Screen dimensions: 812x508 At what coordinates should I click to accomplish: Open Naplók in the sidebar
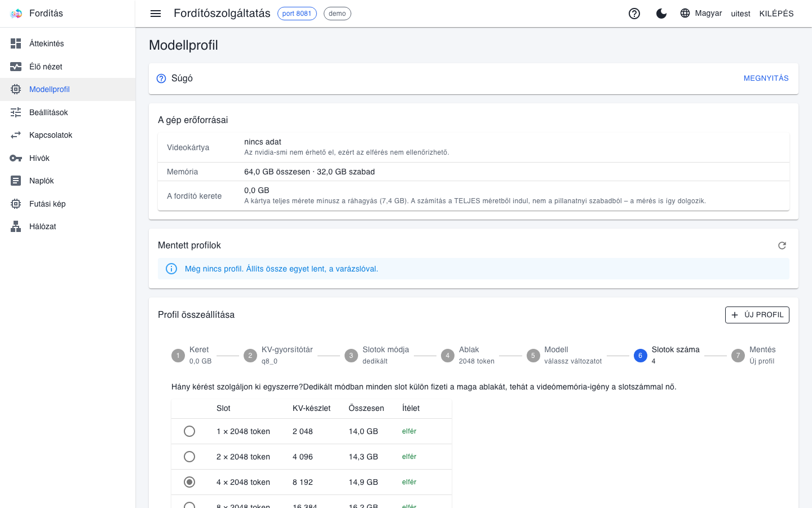[x=68, y=181]
